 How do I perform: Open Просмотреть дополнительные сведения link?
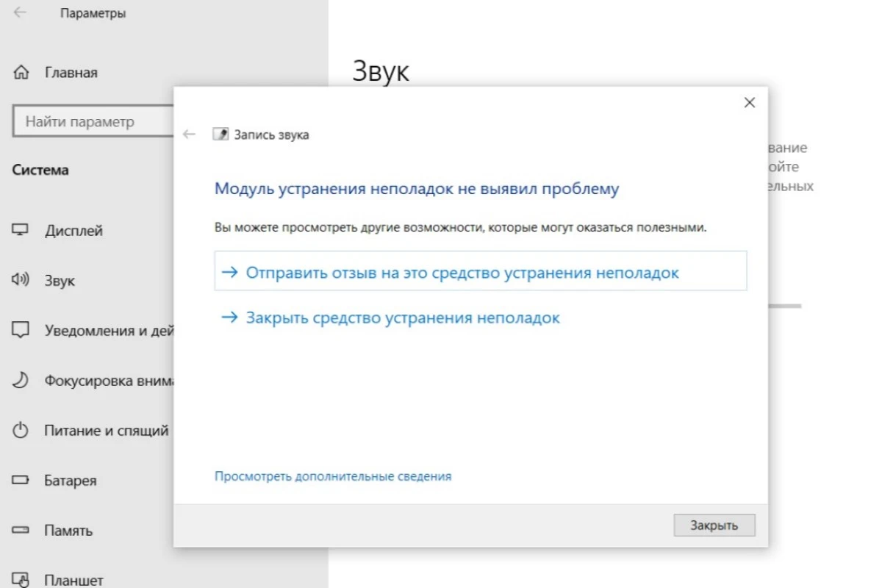click(x=333, y=476)
